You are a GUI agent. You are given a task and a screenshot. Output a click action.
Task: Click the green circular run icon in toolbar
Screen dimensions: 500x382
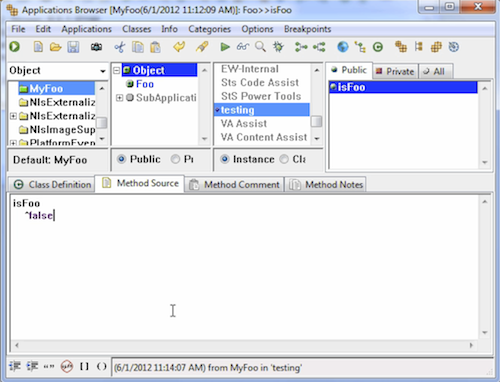click(15, 47)
